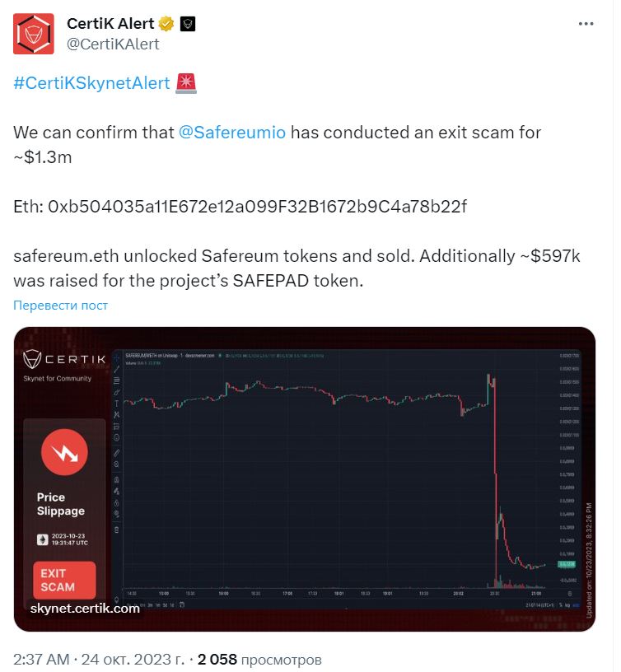The image size is (621, 672).
Task: Click the @CertiKAlert handle
Action: [113, 44]
